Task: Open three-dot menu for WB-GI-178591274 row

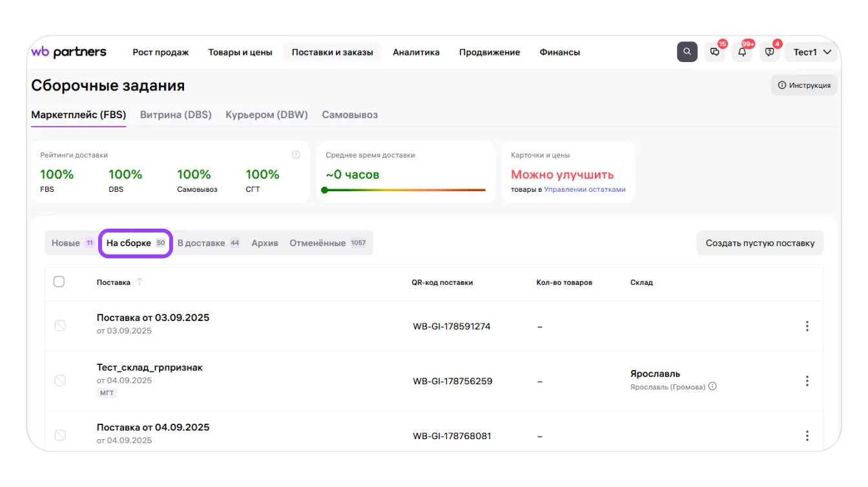Action: pyautogui.click(x=807, y=326)
